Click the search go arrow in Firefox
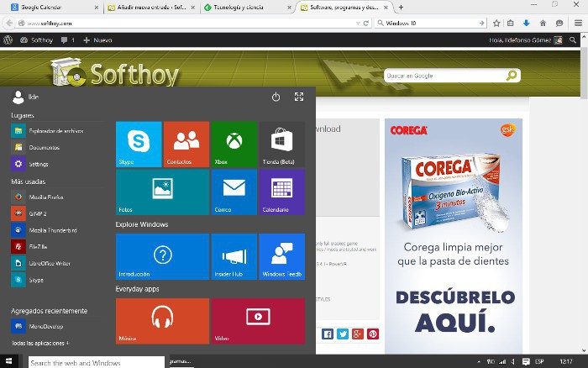The width and height of the screenshot is (588, 368). pyautogui.click(x=482, y=24)
